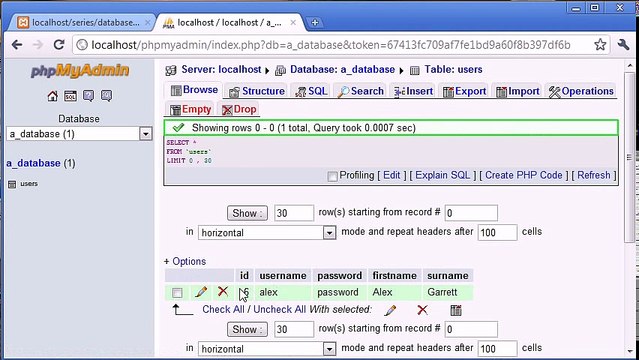Close the phpMyAdmin localhost tab
639x360 pixels.
293,23
